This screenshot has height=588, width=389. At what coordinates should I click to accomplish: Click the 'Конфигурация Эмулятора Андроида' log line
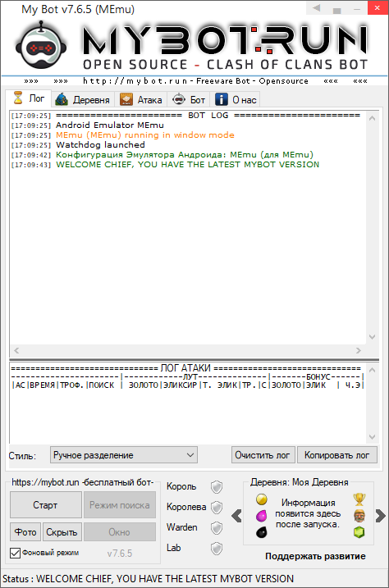tap(185, 154)
